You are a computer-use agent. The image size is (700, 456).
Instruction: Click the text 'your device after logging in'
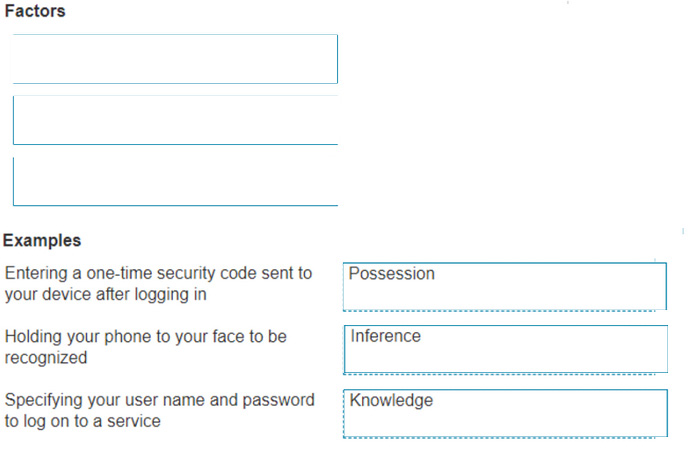coord(105,294)
